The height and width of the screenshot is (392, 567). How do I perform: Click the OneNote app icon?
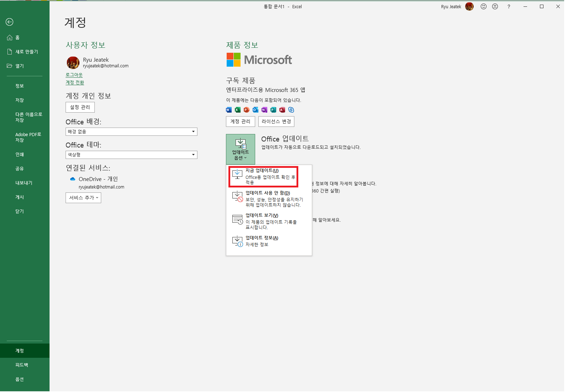[x=264, y=110]
